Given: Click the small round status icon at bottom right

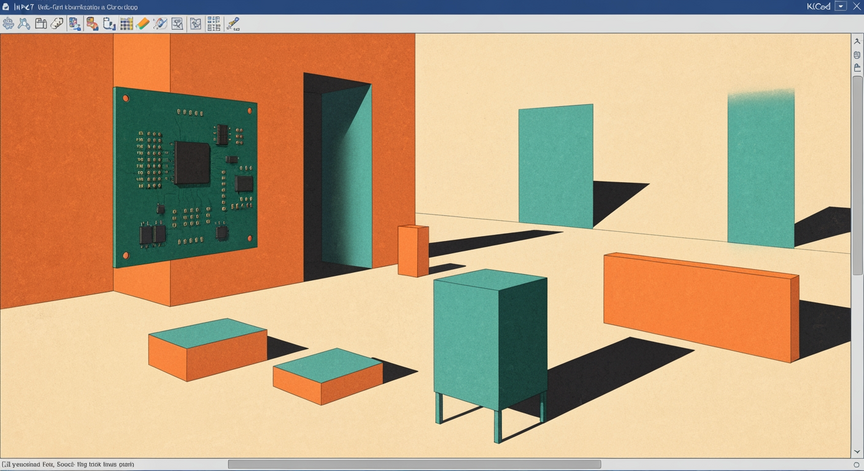Looking at the screenshot, I should tap(857, 465).
